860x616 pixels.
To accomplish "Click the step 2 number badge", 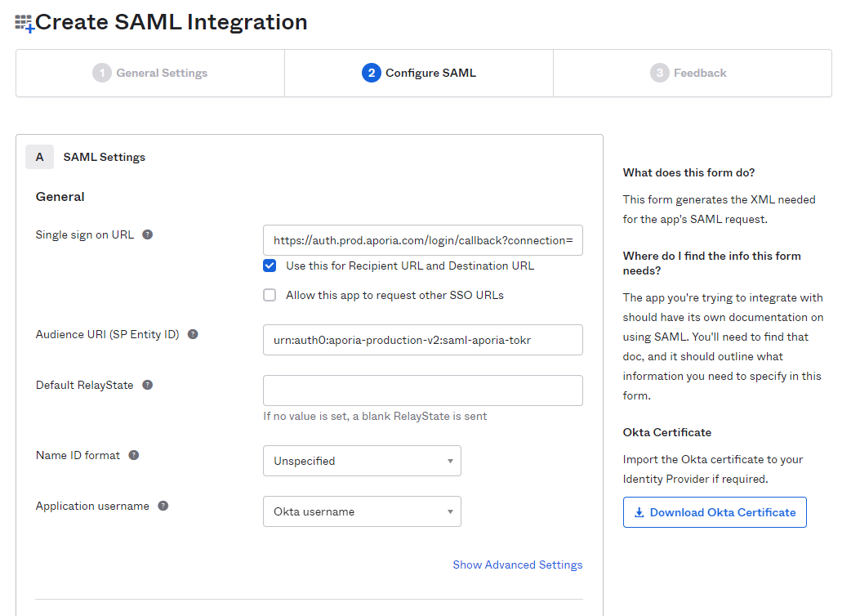I will coord(371,73).
